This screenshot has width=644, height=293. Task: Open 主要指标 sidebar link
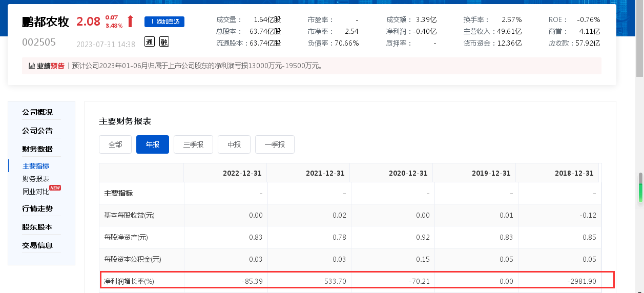tap(36, 166)
